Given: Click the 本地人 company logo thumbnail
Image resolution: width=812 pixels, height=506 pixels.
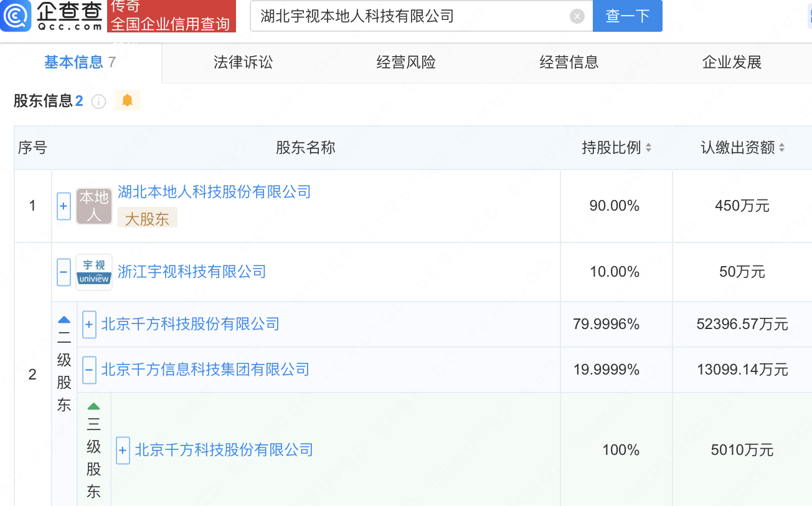Looking at the screenshot, I should tap(94, 206).
